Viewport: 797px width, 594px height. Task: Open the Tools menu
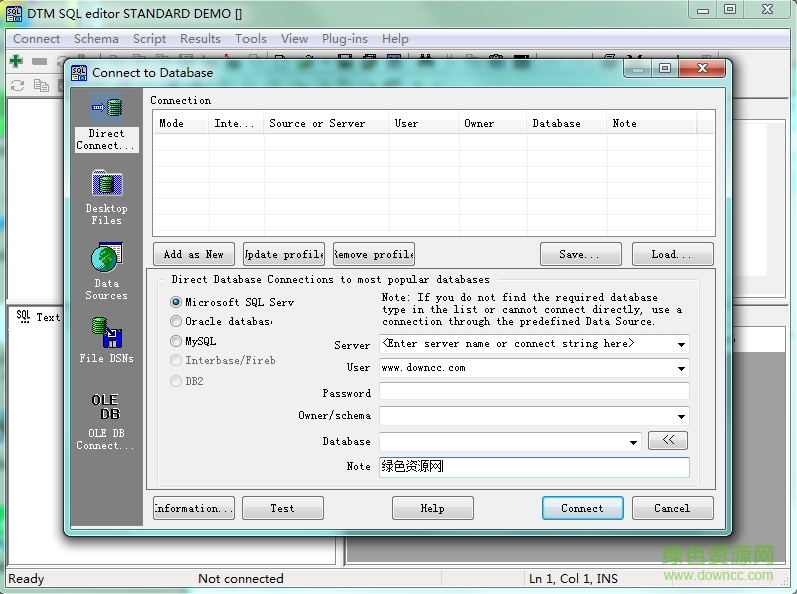(x=251, y=39)
